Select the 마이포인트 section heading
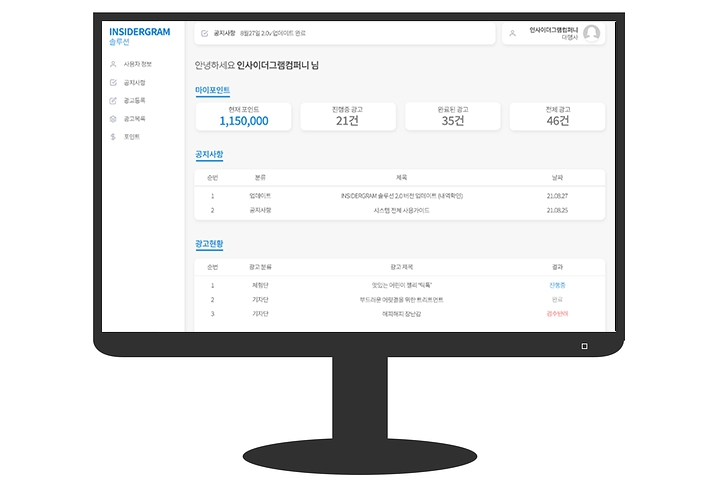The height and width of the screenshot is (490, 720). click(x=212, y=90)
